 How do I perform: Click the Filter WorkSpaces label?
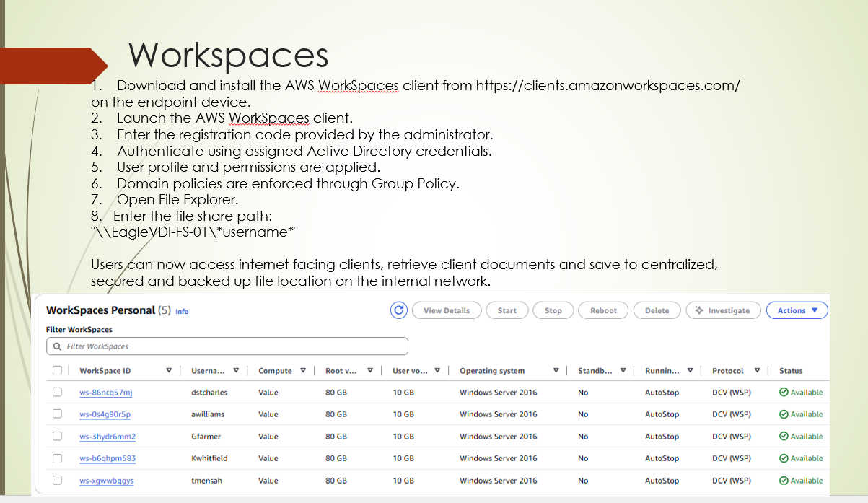click(79, 330)
